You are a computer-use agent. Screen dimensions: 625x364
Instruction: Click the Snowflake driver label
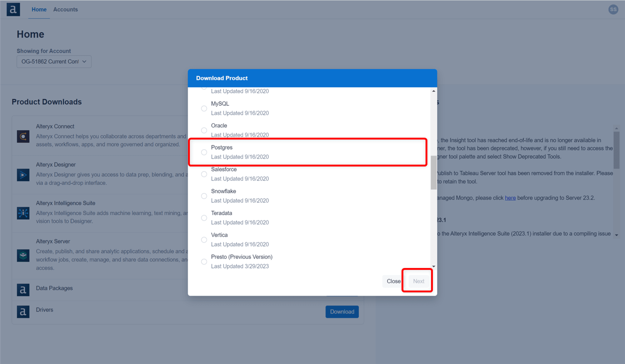tap(223, 191)
